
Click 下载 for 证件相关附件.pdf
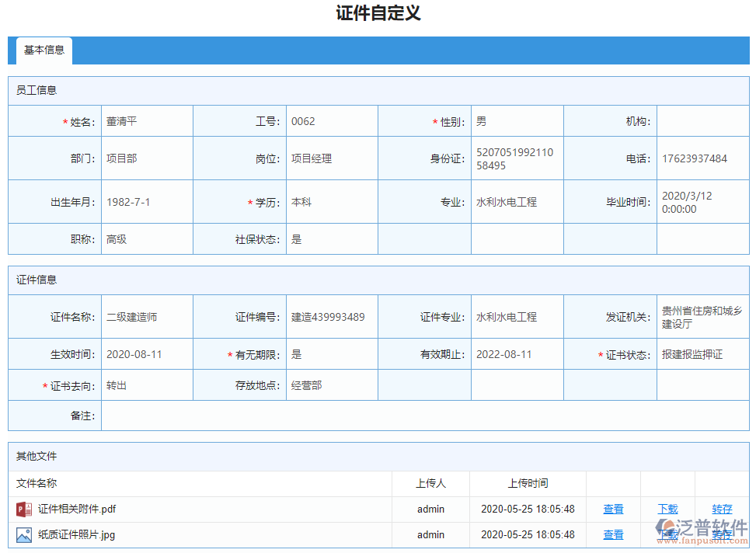667,510
